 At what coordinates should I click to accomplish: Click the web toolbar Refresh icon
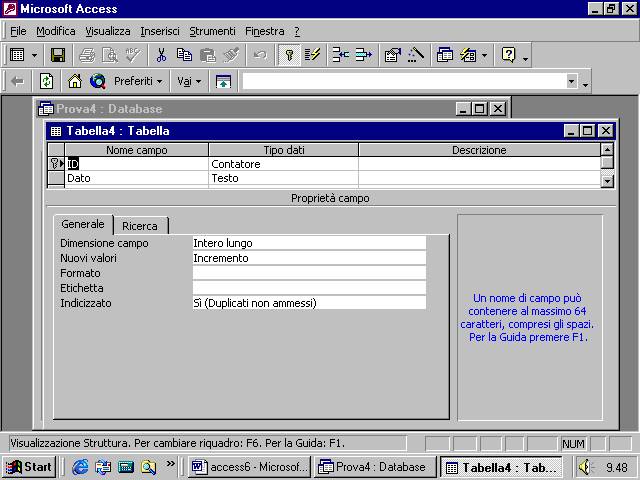tap(47, 81)
